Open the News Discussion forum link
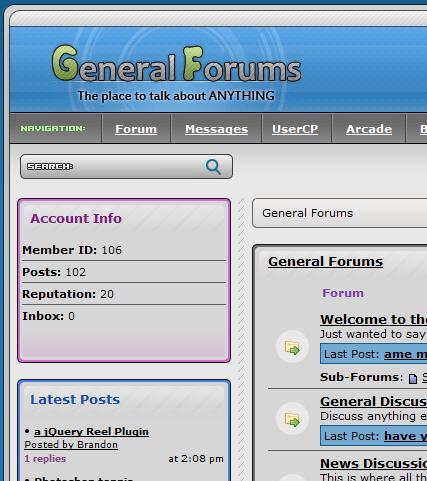 point(373,463)
